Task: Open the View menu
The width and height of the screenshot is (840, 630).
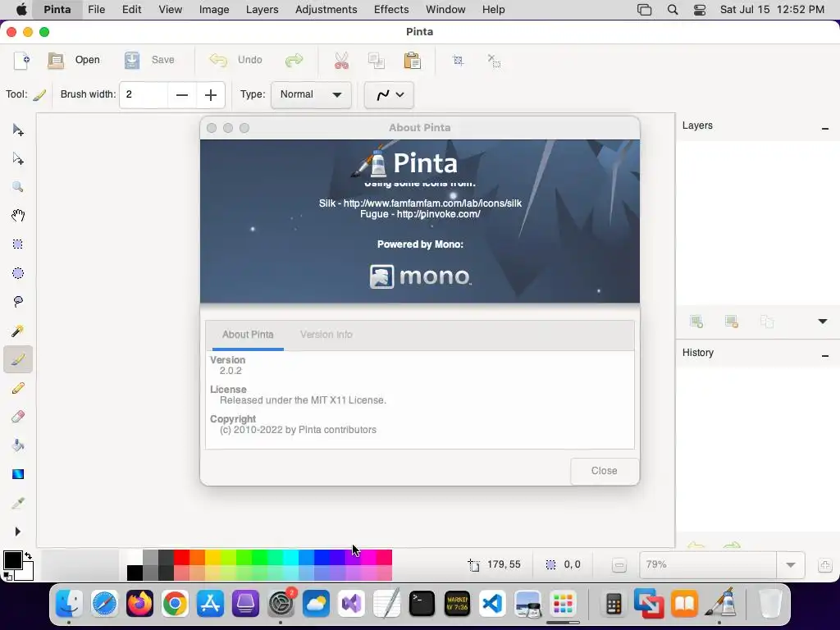Action: (171, 10)
